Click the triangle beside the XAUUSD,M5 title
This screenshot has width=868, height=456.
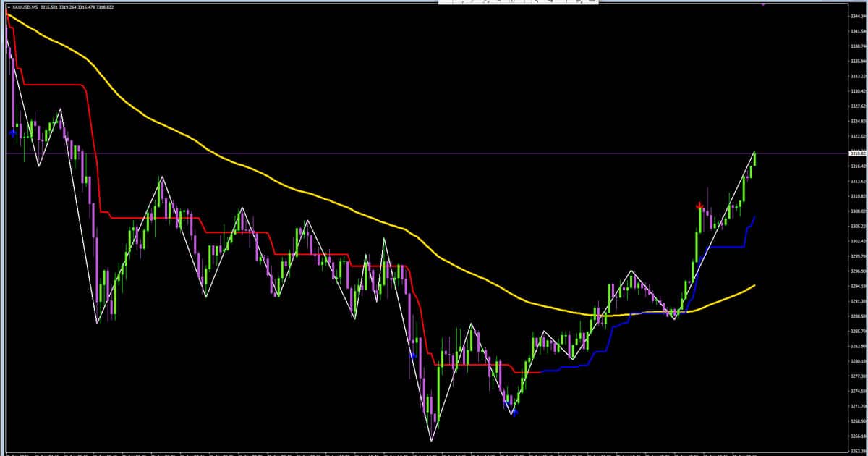(8, 7)
